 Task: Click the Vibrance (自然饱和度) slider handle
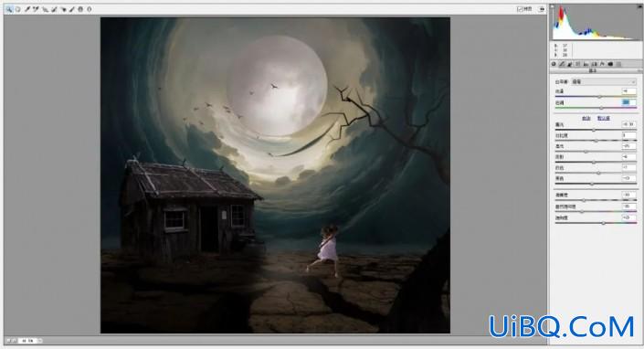point(582,211)
